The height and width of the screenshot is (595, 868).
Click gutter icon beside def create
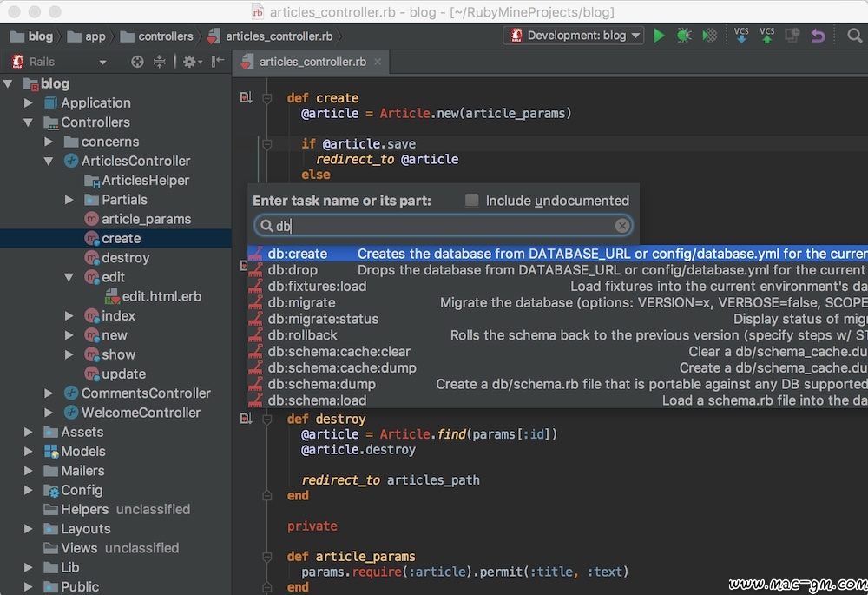coord(246,98)
